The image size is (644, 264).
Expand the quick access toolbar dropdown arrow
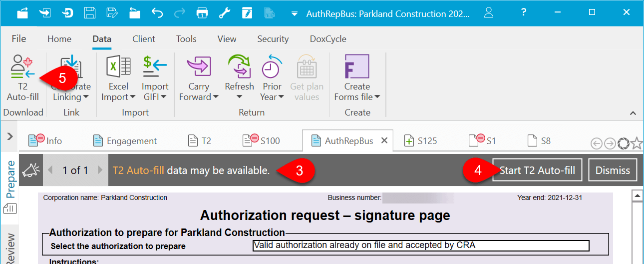coord(295,13)
